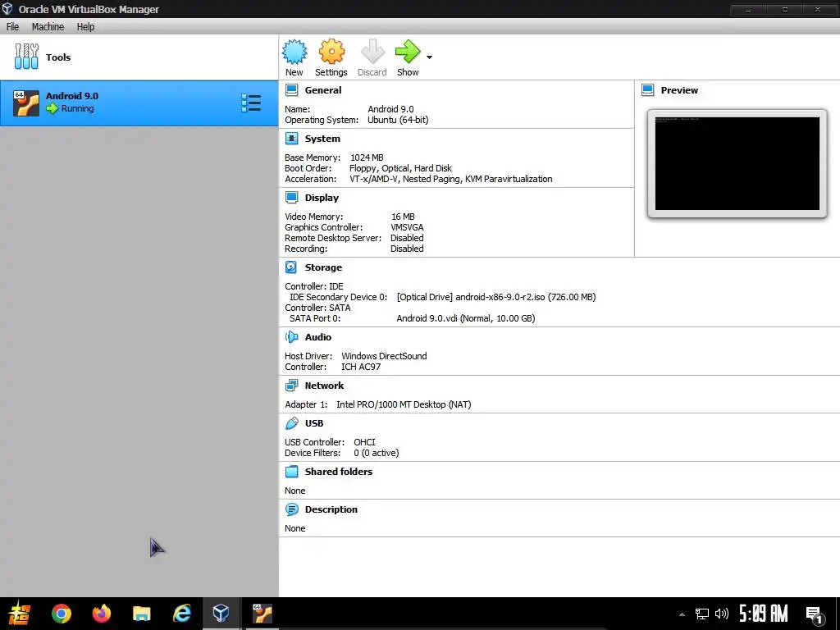Click the Running status text

(x=77, y=108)
